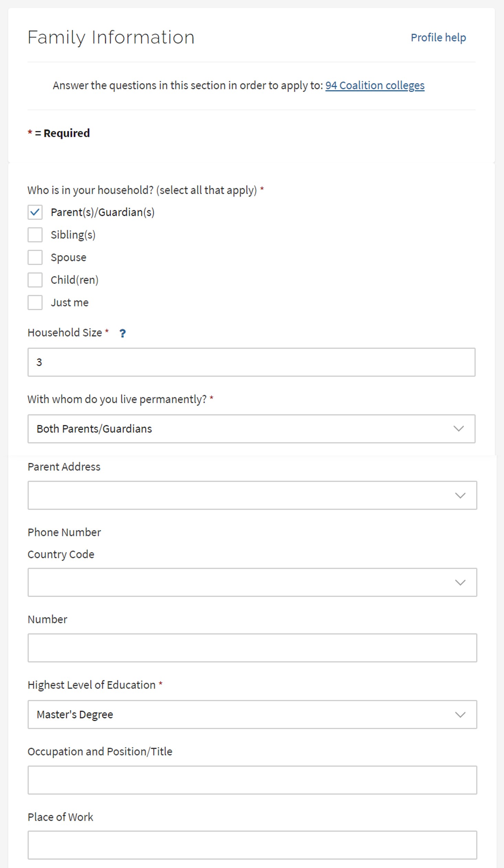Screen dimensions: 504x868
Task: Click the Household Size input field
Action: click(251, 362)
